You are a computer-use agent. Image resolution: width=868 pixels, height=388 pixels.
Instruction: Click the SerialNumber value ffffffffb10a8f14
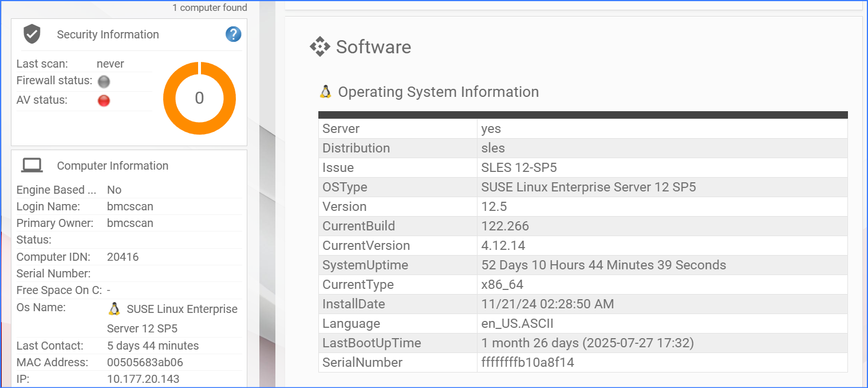(x=527, y=362)
